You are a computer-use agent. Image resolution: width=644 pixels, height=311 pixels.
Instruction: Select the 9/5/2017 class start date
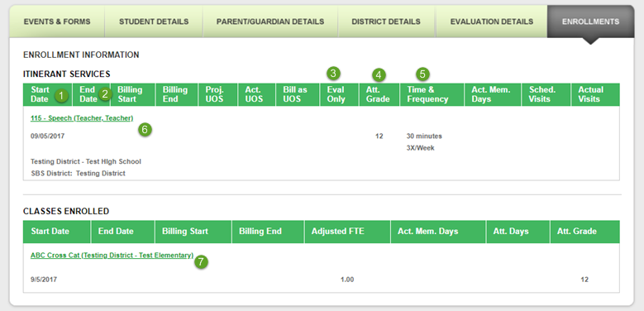[44, 280]
